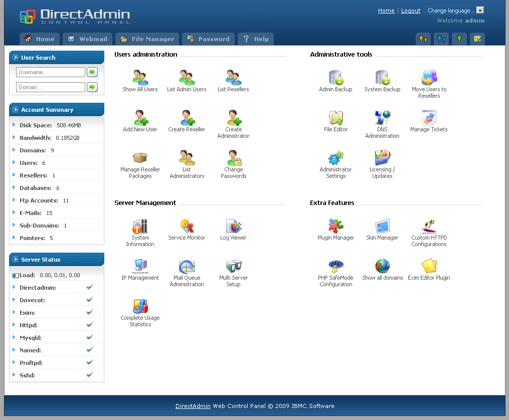Image resolution: width=509 pixels, height=420 pixels.
Task: Open the Service Monitor
Action: tap(187, 230)
